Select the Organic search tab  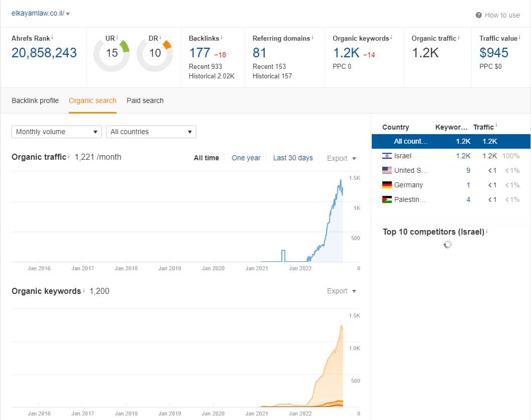coord(92,100)
